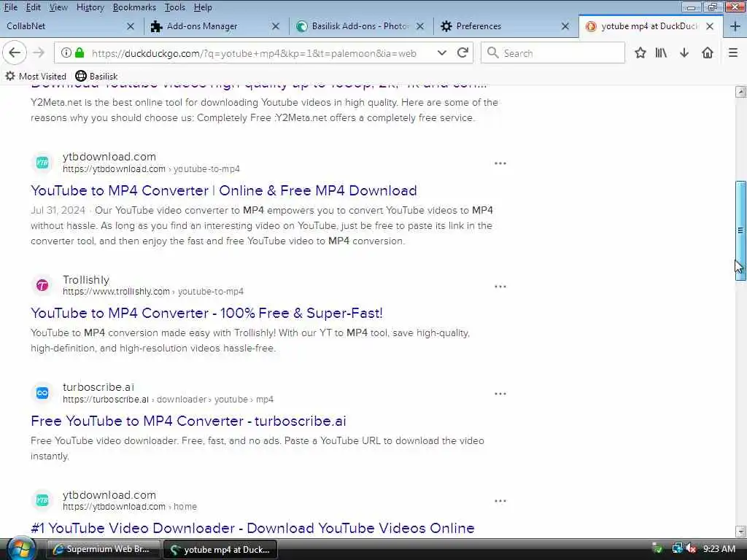
Task: Open the Bookmarks menu
Action: (134, 7)
